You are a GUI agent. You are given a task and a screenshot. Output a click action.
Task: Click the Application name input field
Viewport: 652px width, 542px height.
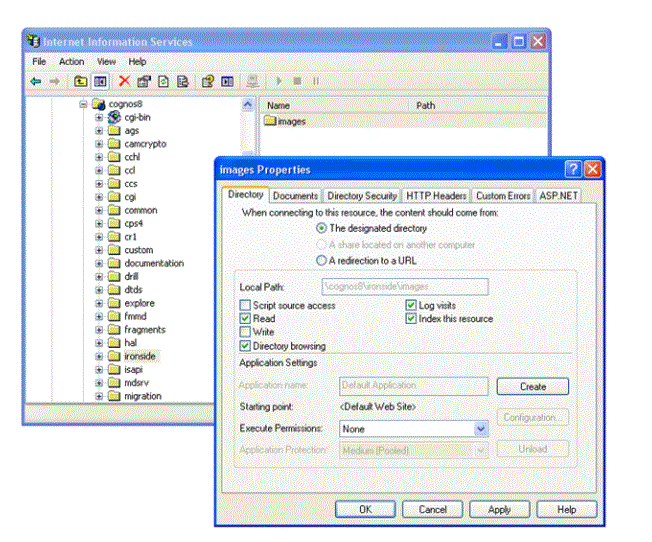(414, 386)
